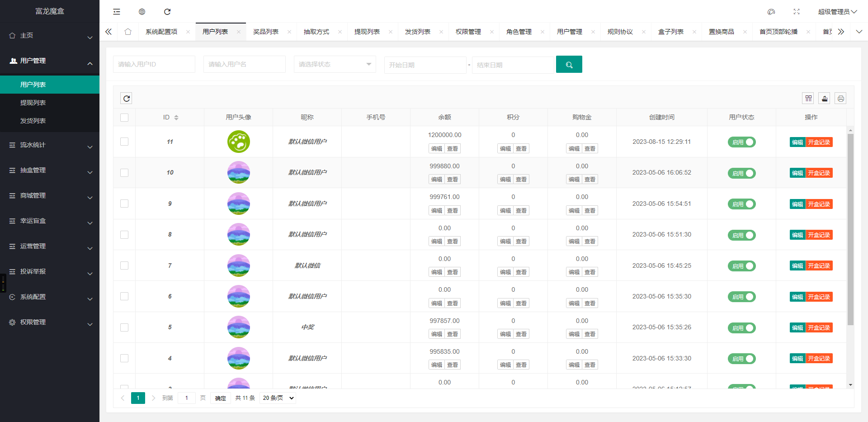Open the website globe icon in the header
The height and width of the screenshot is (422, 868).
(142, 12)
